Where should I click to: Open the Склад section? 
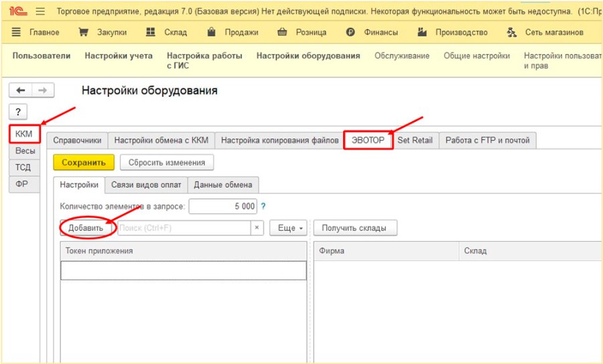tap(167, 32)
